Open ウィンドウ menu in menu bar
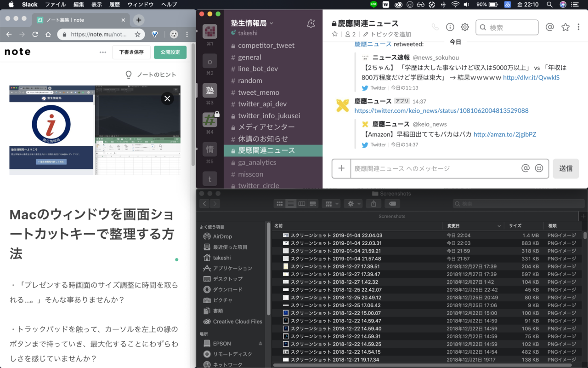The width and height of the screenshot is (588, 368). point(141,5)
